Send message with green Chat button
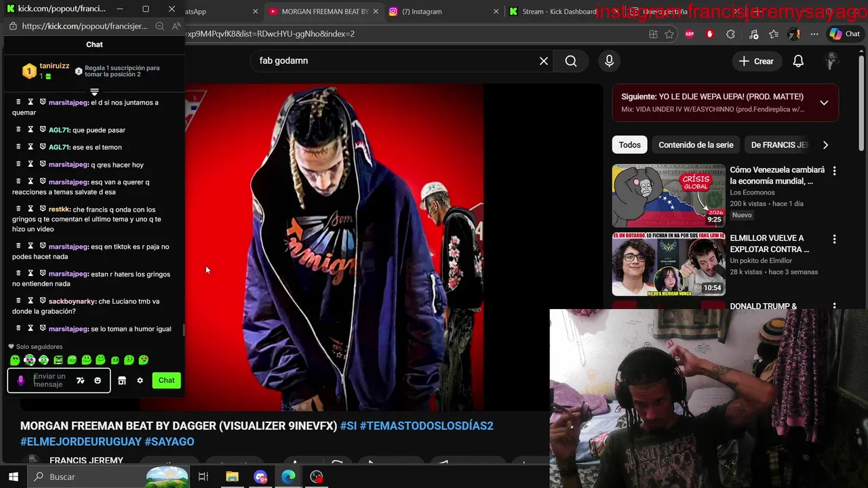 167,380
